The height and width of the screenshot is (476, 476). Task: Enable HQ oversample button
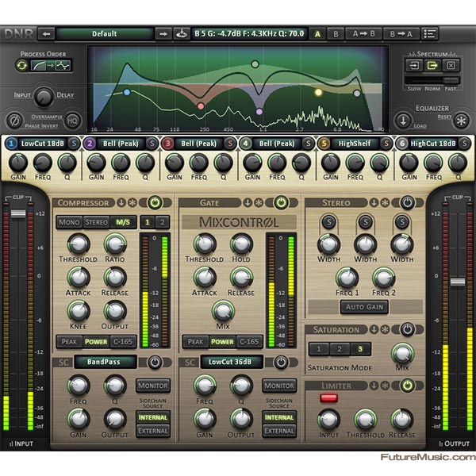pos(72,121)
